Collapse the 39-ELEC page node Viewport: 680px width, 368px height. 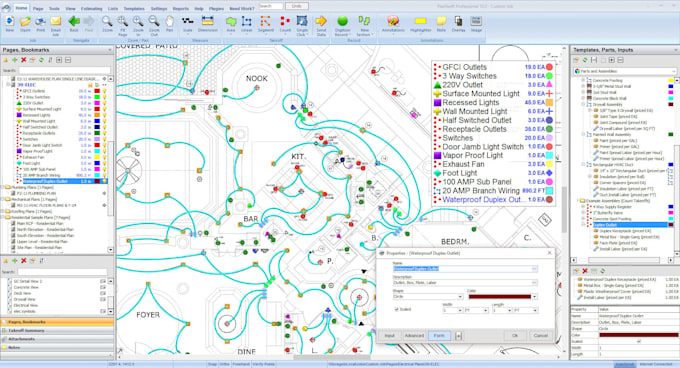click(8, 85)
